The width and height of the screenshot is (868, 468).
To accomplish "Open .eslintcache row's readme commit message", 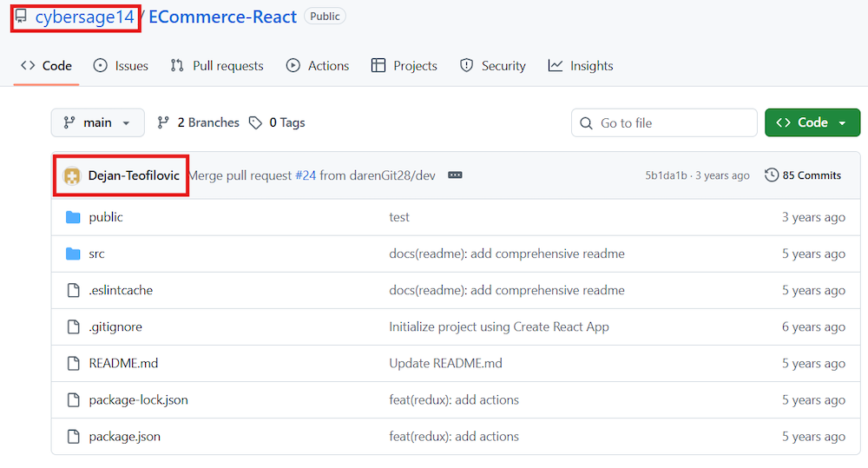I will (x=507, y=290).
